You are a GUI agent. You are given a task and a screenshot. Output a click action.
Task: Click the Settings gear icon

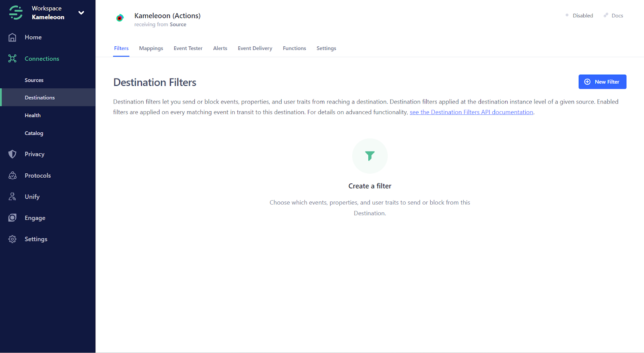tap(12, 239)
